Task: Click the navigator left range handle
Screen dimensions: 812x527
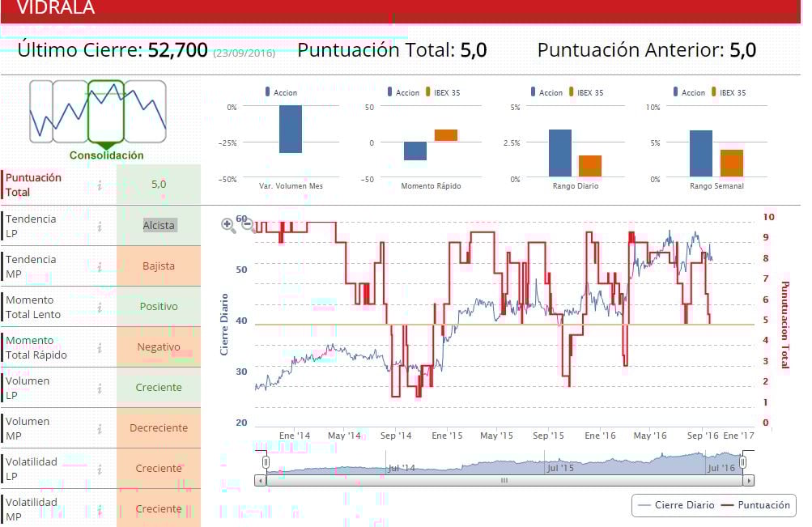Action: point(266,461)
